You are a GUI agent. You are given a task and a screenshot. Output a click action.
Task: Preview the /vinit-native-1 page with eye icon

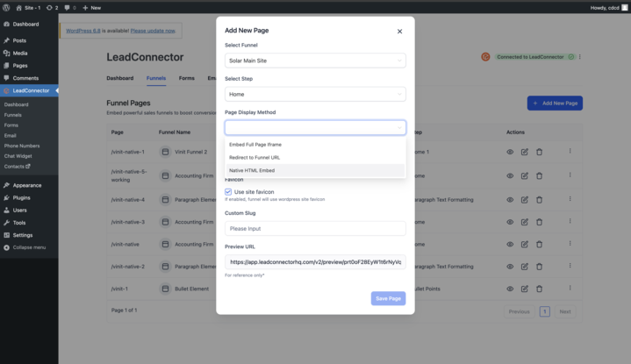pos(510,152)
